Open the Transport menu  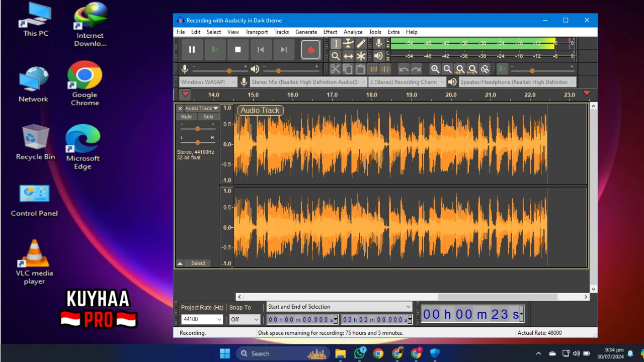(x=257, y=32)
